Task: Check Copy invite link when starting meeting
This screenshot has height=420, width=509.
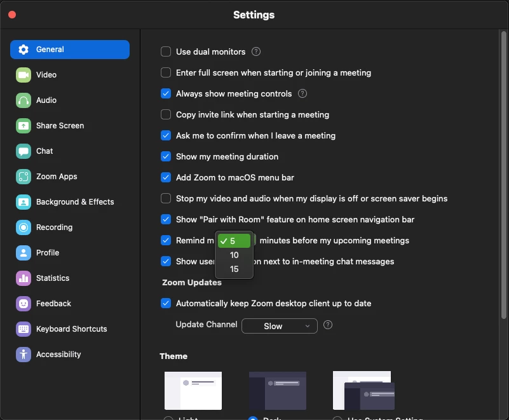Action: pyautogui.click(x=166, y=114)
